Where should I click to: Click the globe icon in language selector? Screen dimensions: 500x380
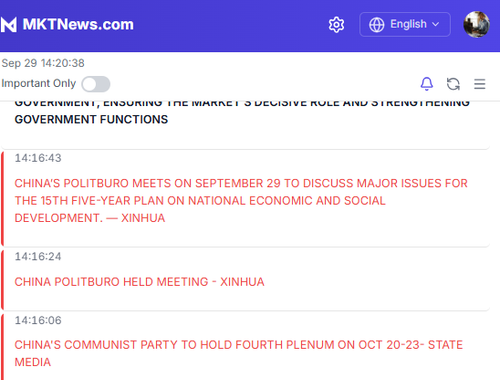tap(377, 25)
